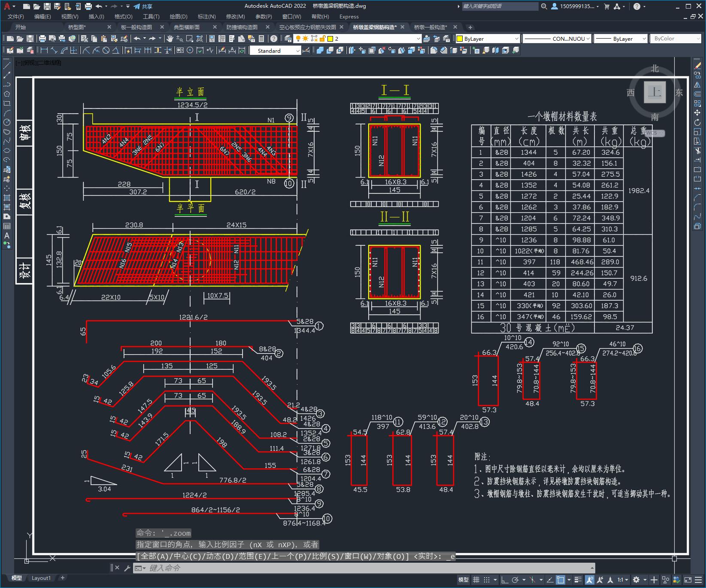Image resolution: width=706 pixels, height=588 pixels.
Task: Click the search magnifier icon in title bar
Action: (x=544, y=6)
